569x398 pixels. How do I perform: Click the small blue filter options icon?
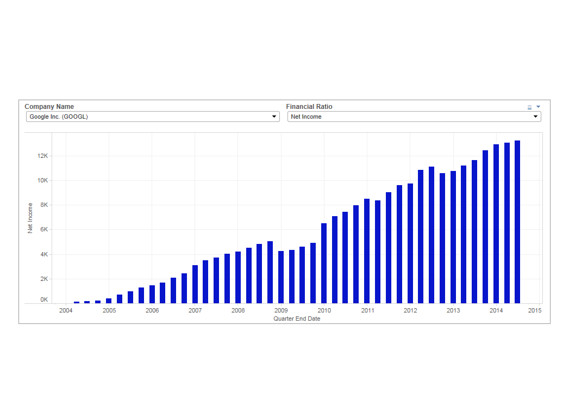[x=529, y=107]
